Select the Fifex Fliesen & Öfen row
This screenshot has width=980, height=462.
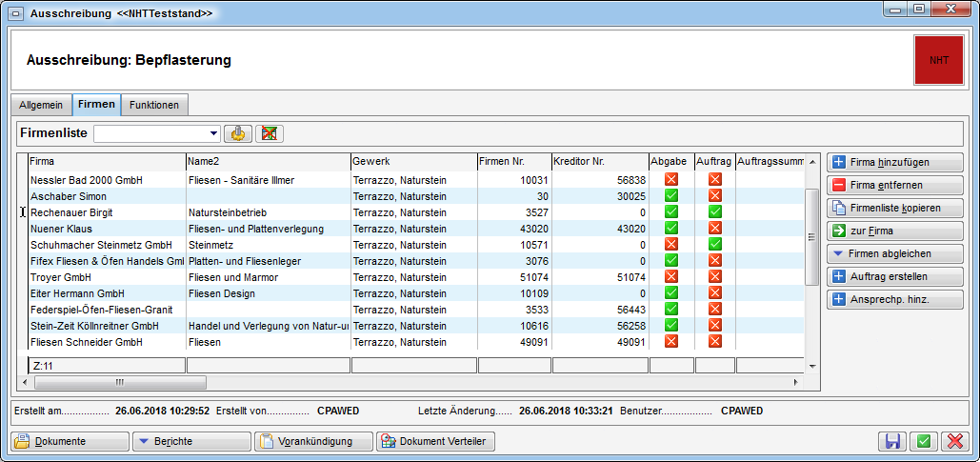click(416, 261)
